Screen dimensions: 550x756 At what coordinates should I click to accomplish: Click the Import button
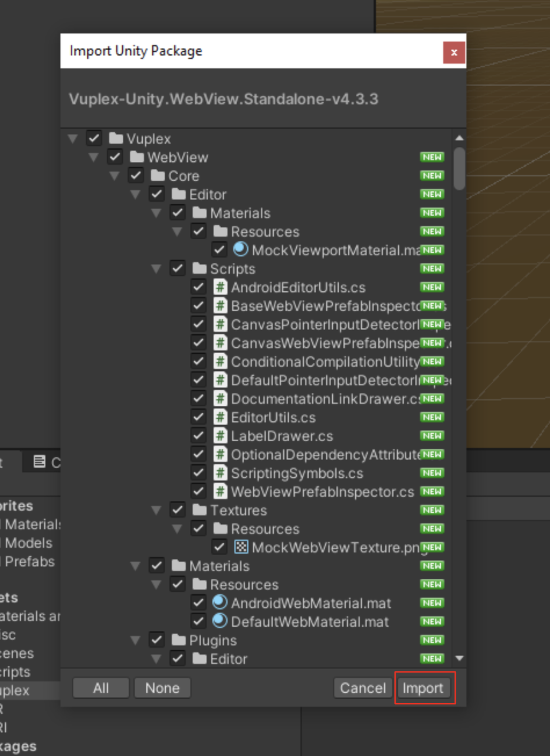(x=423, y=687)
